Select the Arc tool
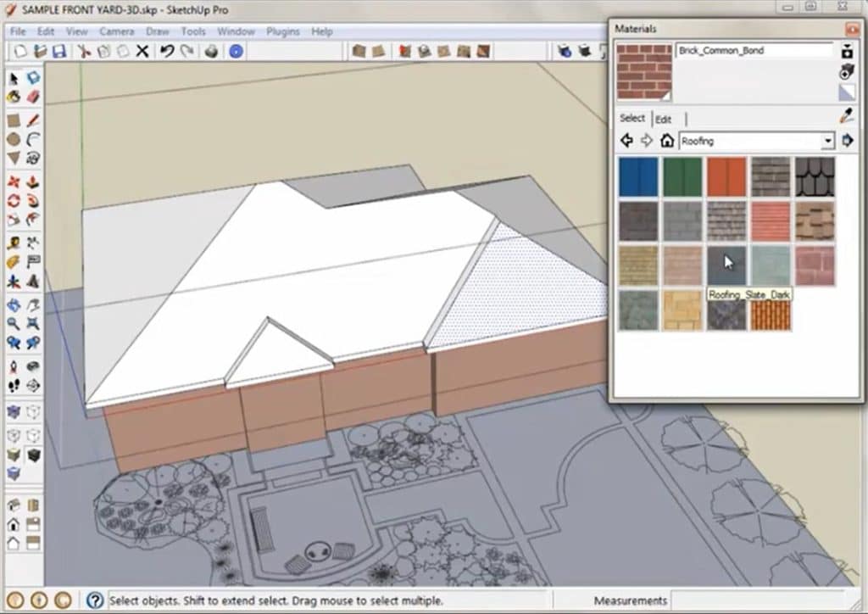This screenshot has width=868, height=614. [x=33, y=140]
